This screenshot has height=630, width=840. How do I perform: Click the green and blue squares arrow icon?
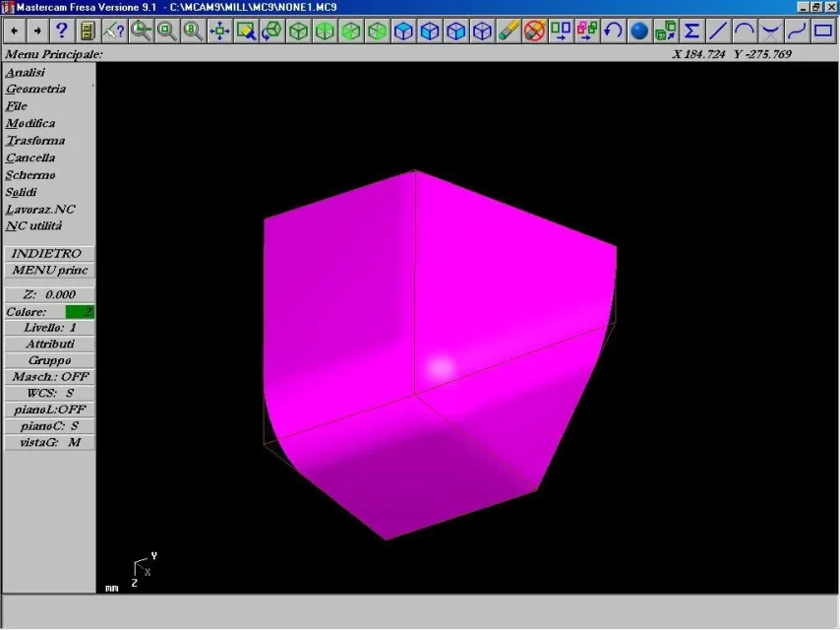pyautogui.click(x=561, y=31)
